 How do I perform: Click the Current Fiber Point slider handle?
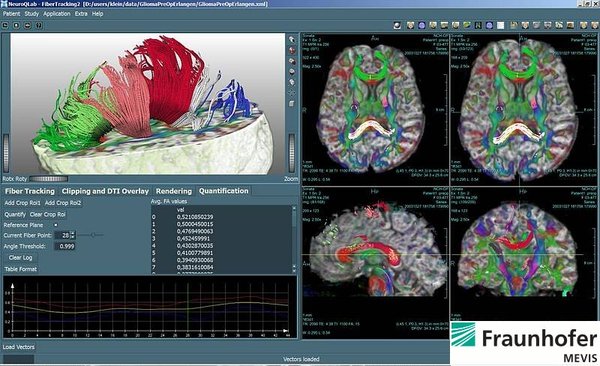(x=93, y=235)
